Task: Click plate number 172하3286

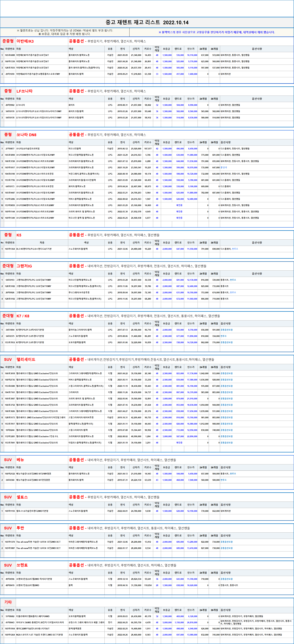Action: [x=10, y=199]
